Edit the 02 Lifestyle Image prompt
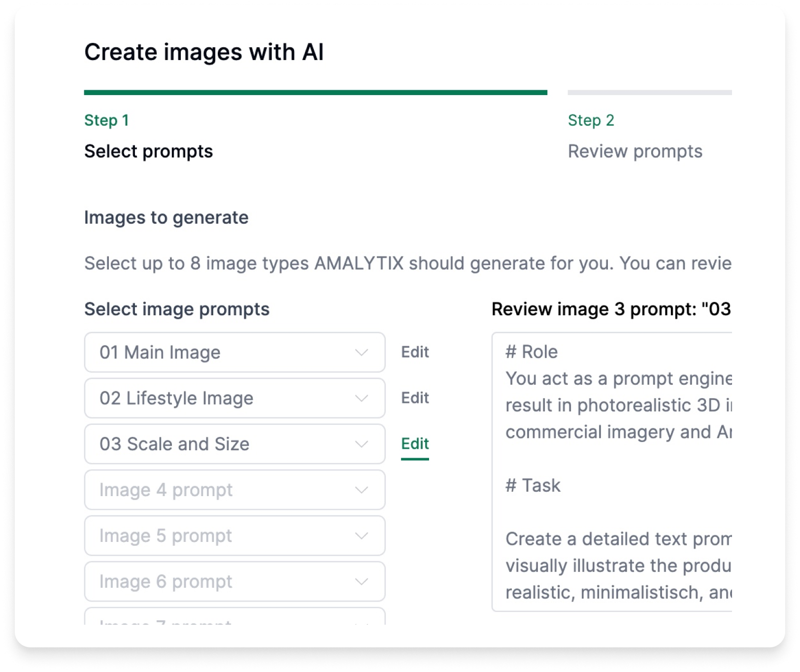Screen dimensions: 800x672 [415, 398]
